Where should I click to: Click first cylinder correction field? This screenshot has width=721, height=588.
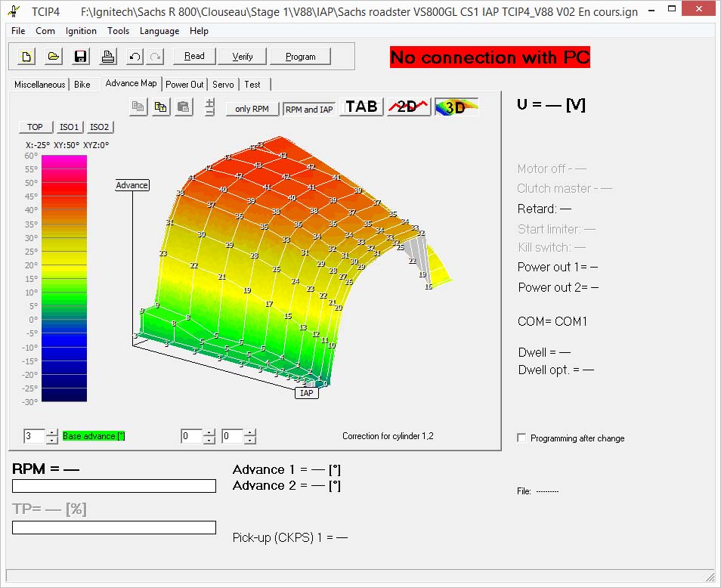[x=192, y=436]
